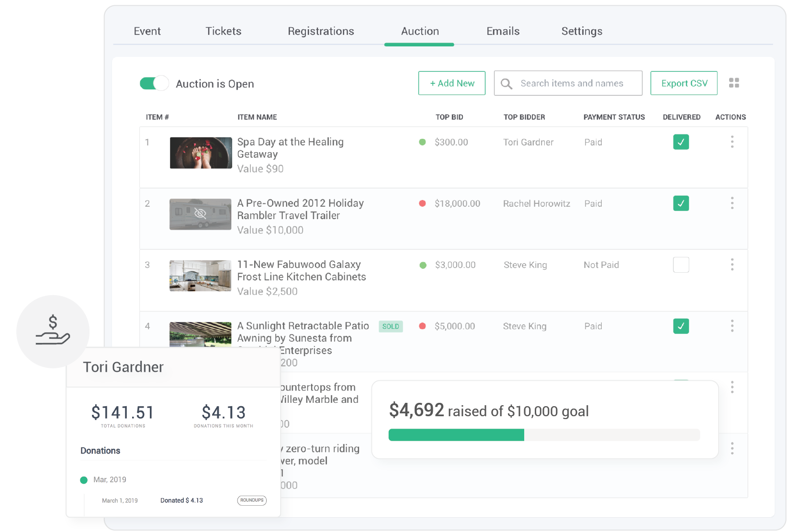Screen dimensions: 799x532
Task: Open the Event tab
Action: pos(147,31)
